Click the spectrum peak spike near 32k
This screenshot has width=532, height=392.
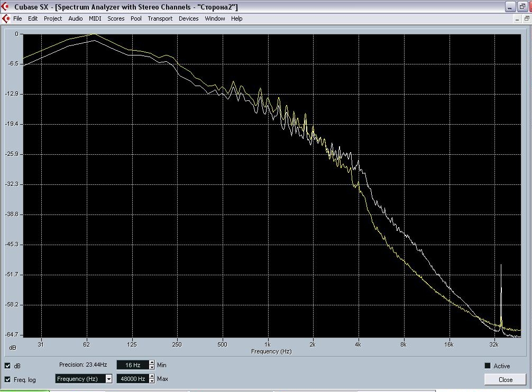tap(501, 296)
